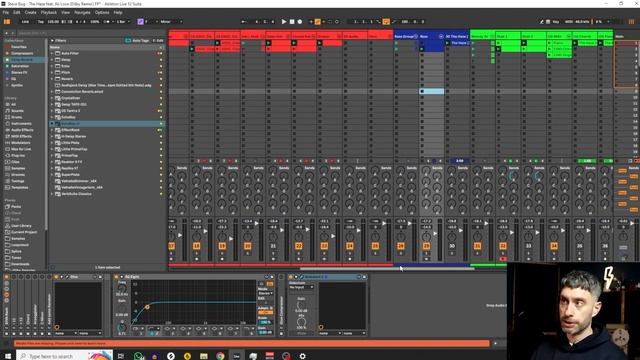Collapse the Filters section in browser
This screenshot has width=640, height=360.
52,41
